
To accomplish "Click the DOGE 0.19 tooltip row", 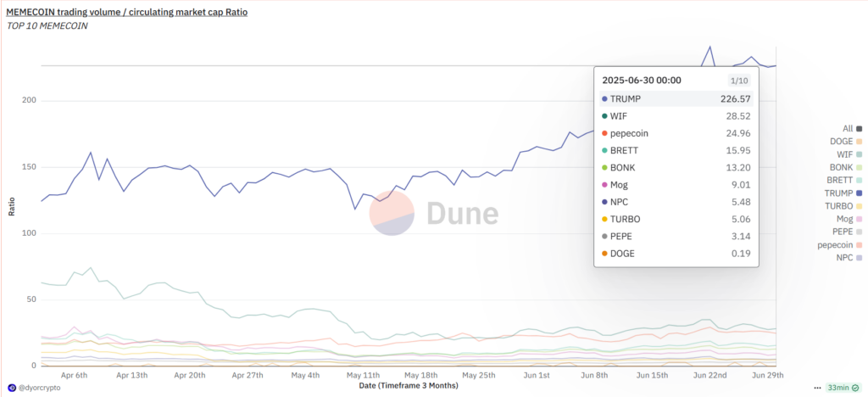I will click(676, 253).
